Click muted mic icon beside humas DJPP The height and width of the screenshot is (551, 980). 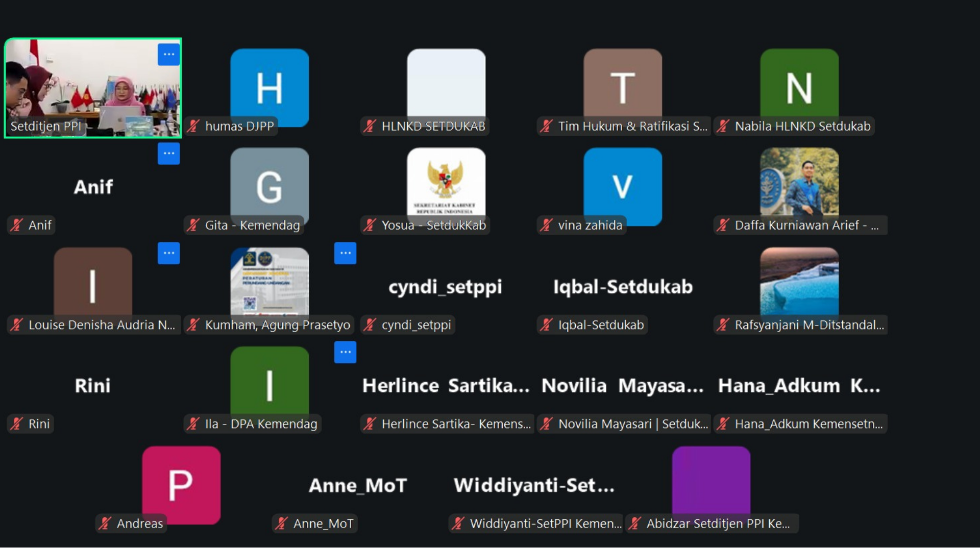(193, 126)
